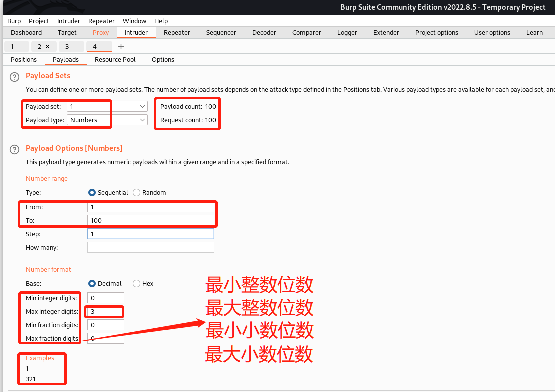
Task: Close Intruder attack tab 2
Action: [47, 46]
